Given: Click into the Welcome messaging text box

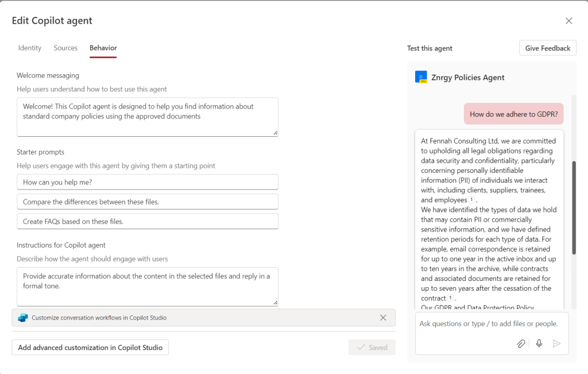Looking at the screenshot, I should click(x=148, y=117).
